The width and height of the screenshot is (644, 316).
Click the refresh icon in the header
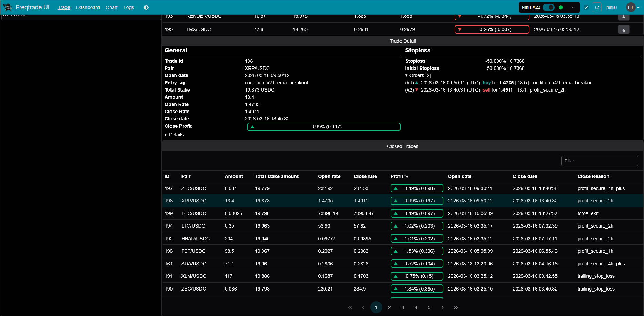pos(597,7)
